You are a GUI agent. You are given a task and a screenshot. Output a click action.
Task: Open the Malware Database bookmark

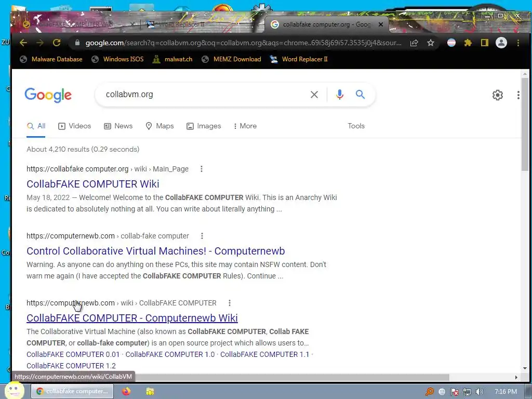(51, 59)
